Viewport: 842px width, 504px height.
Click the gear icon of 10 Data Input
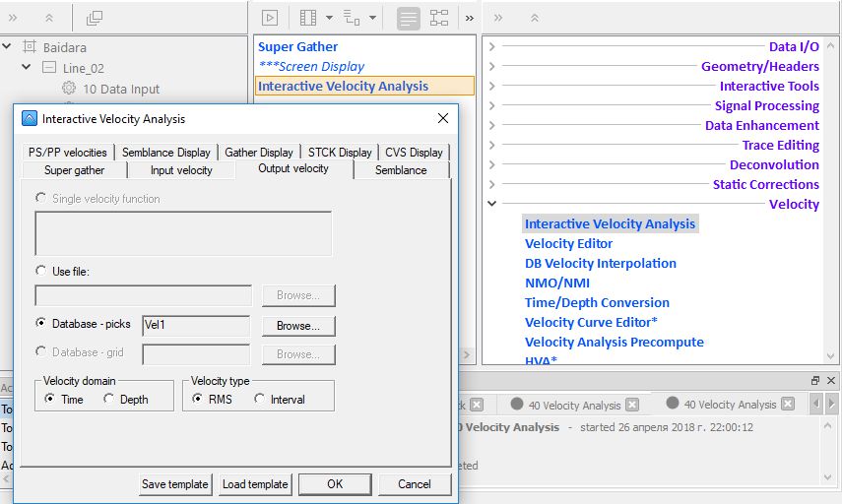[x=69, y=88]
